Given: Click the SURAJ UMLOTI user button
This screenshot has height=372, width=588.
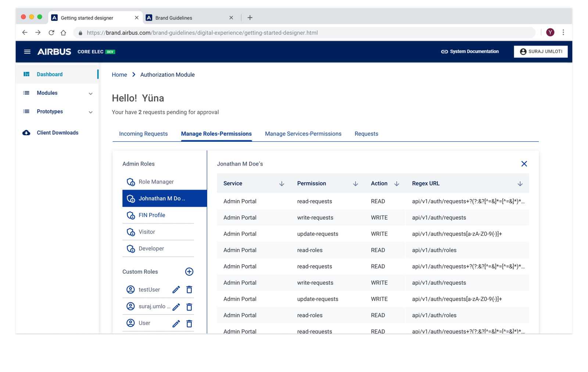Looking at the screenshot, I should [541, 52].
